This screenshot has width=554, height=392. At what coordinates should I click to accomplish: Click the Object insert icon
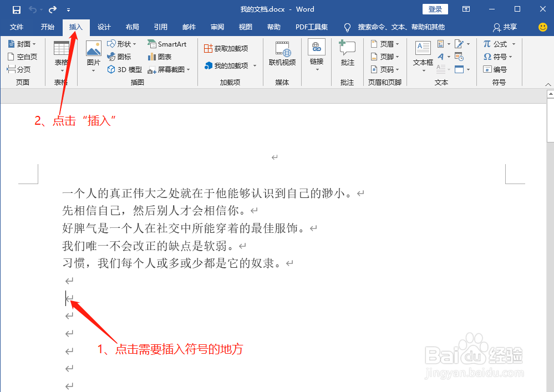tap(459, 69)
